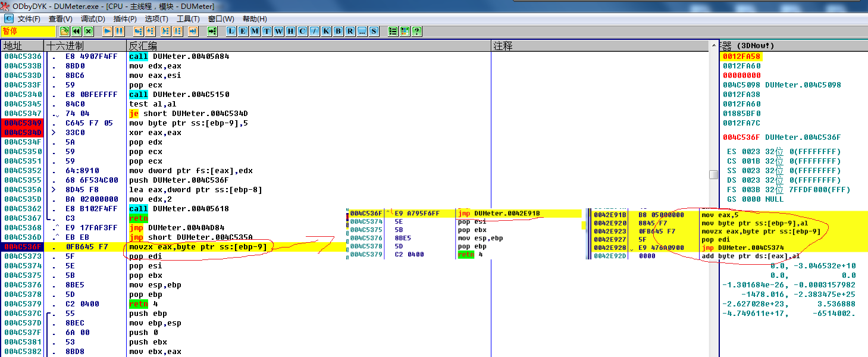The width and height of the screenshot is (868, 357).
Task: Click the 十六进制 column header
Action: 86,46
